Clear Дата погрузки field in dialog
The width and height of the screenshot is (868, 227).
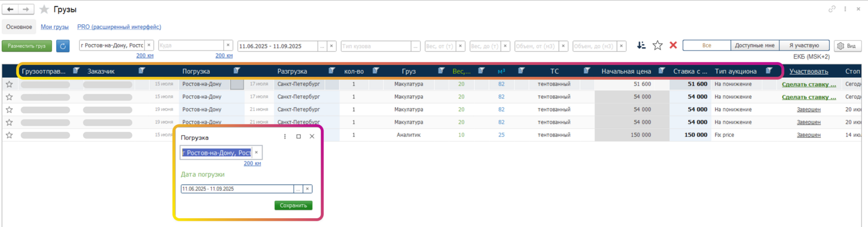pos(307,189)
